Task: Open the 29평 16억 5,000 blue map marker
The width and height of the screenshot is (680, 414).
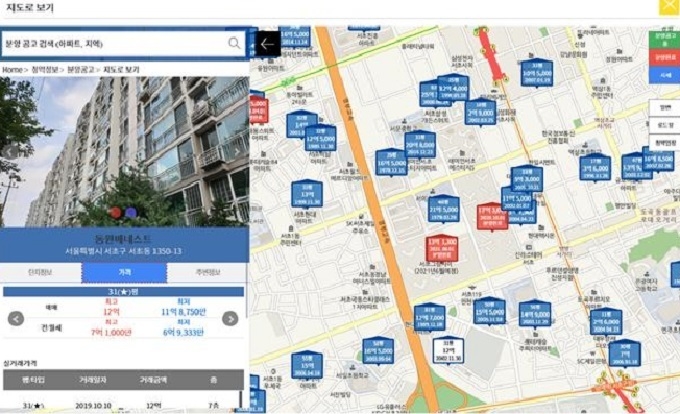Action: (391, 163)
